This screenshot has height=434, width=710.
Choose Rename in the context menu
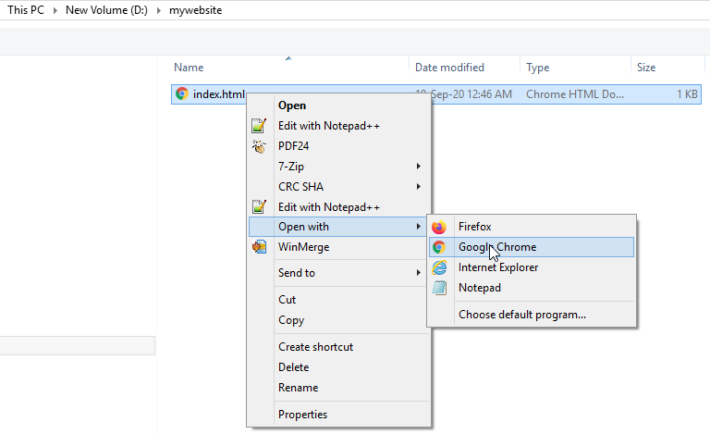tap(298, 388)
